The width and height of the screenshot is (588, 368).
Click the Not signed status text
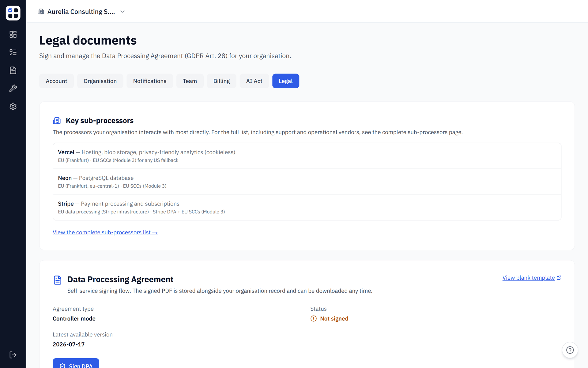[x=334, y=319]
